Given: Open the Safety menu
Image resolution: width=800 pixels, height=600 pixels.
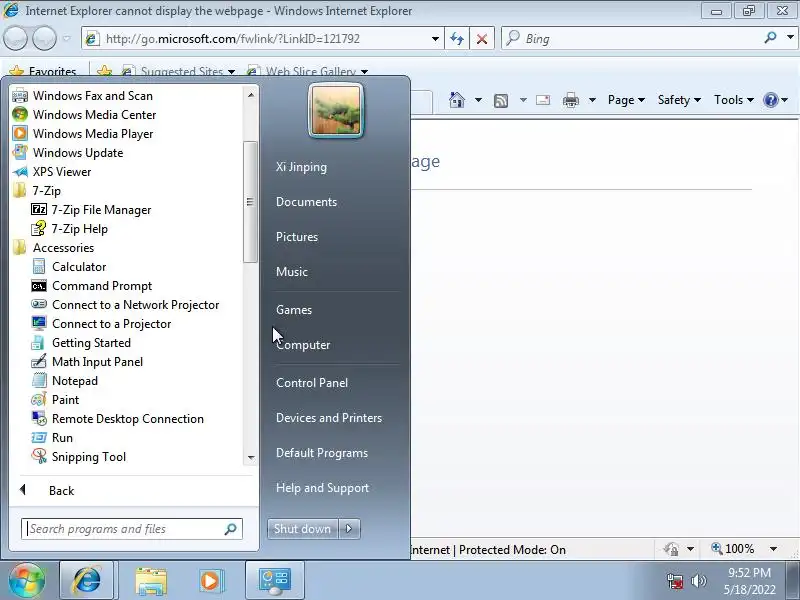Looking at the screenshot, I should tap(679, 100).
